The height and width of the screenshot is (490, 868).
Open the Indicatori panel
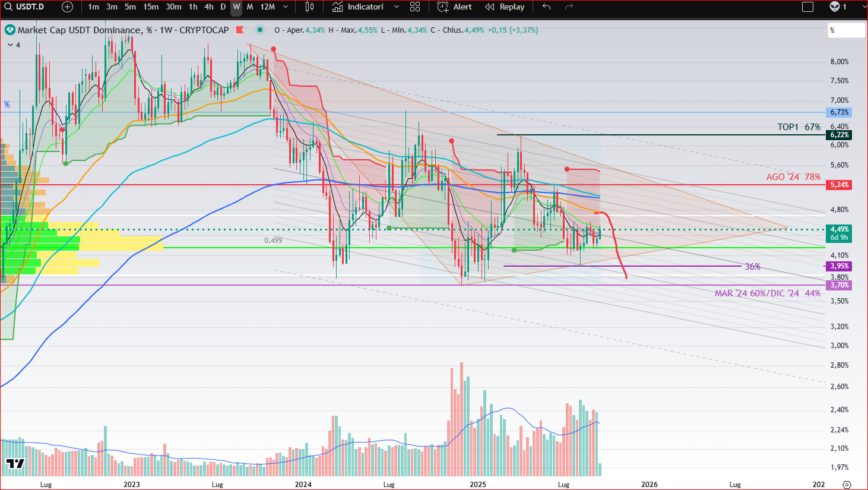pos(358,7)
